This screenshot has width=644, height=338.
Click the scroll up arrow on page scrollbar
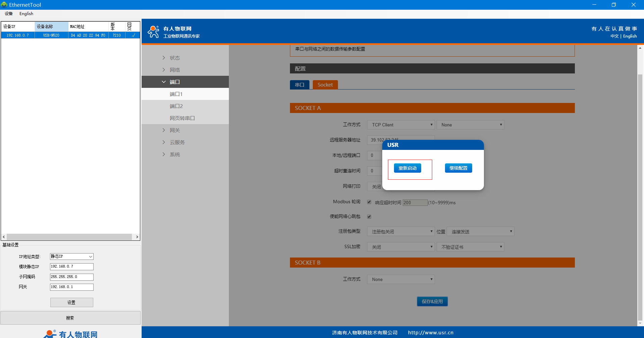tap(640, 48)
